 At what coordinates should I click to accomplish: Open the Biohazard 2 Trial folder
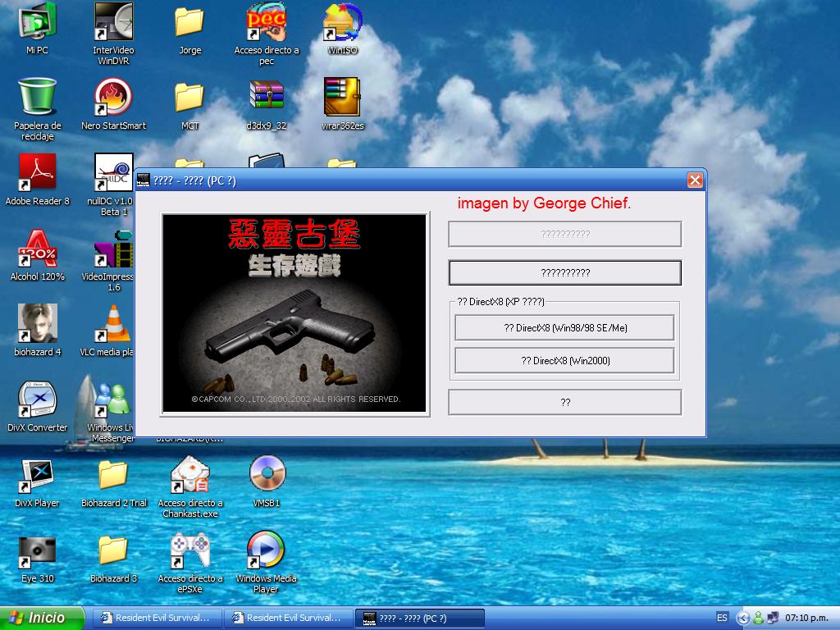click(113, 475)
